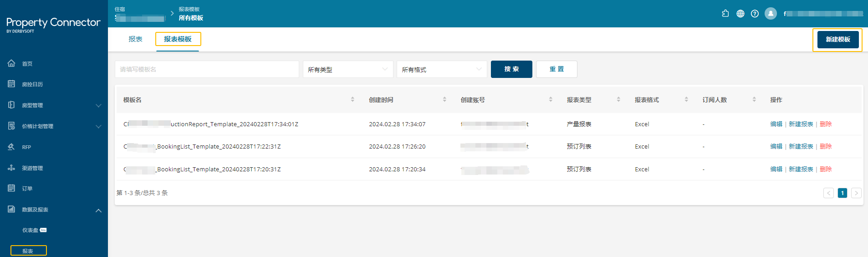The image size is (868, 257).
Task: Switch to the 报表模板 tab
Action: tap(178, 39)
